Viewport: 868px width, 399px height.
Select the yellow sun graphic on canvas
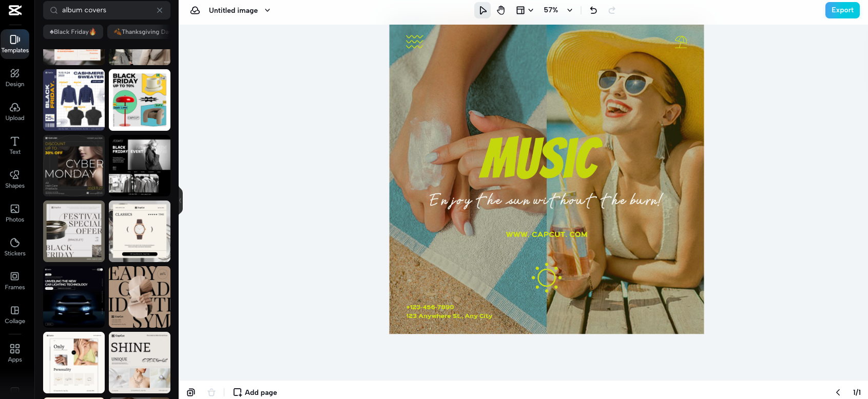point(547,277)
